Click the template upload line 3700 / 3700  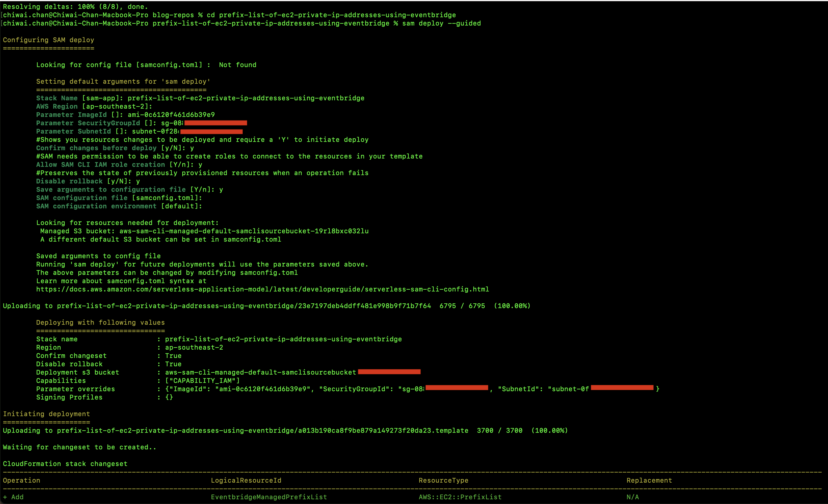[285, 430]
